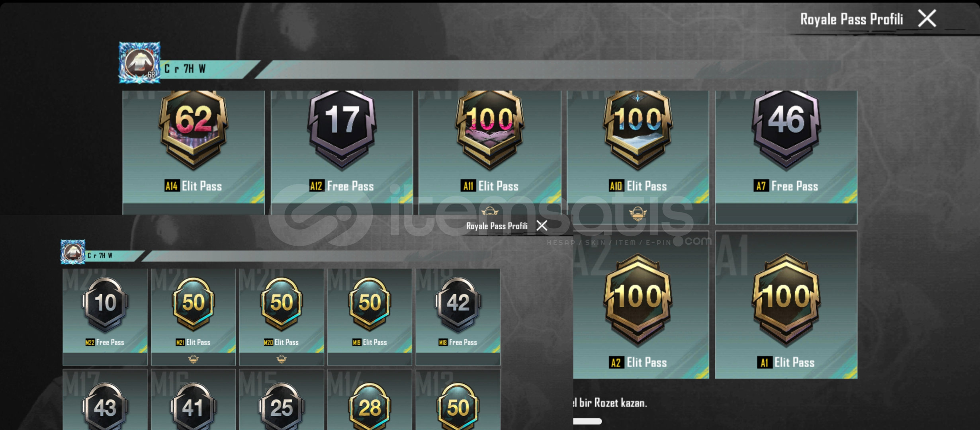Image resolution: width=980 pixels, height=430 pixels.
Task: Select the M18 Free Pass badge showing 42
Action: 458,317
